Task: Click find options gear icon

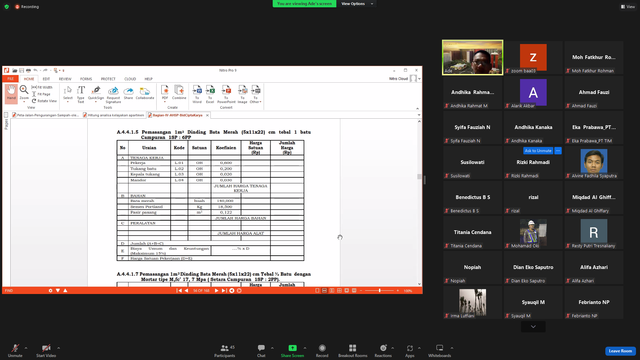Action: tap(51, 291)
